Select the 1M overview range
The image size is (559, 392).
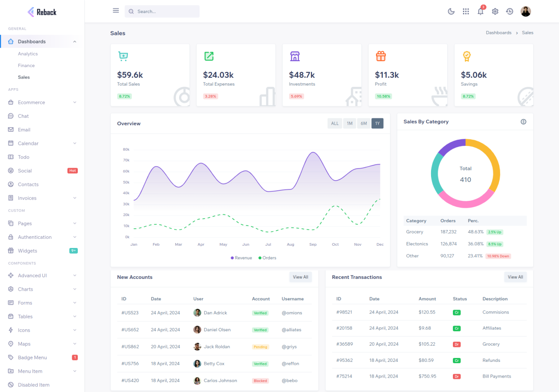349,124
